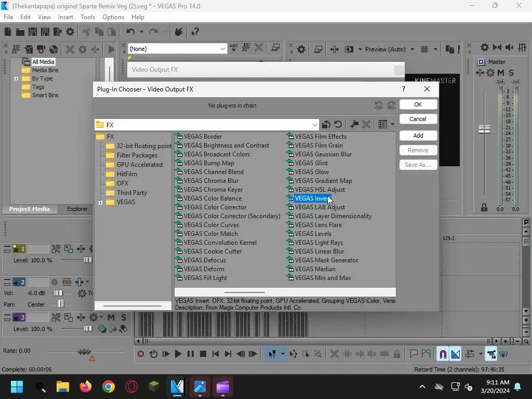This screenshot has height=399, width=532.
Task: Click the Loop Playback icon
Action: point(153,354)
